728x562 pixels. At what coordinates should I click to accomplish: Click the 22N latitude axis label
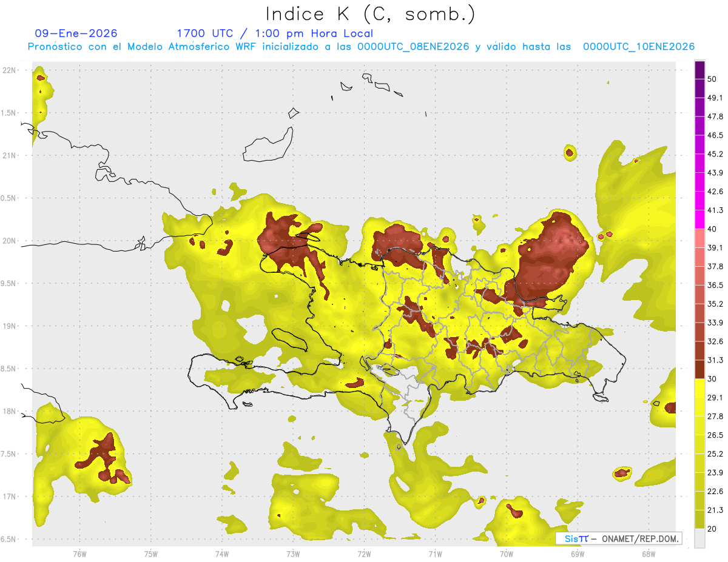[x=10, y=70]
